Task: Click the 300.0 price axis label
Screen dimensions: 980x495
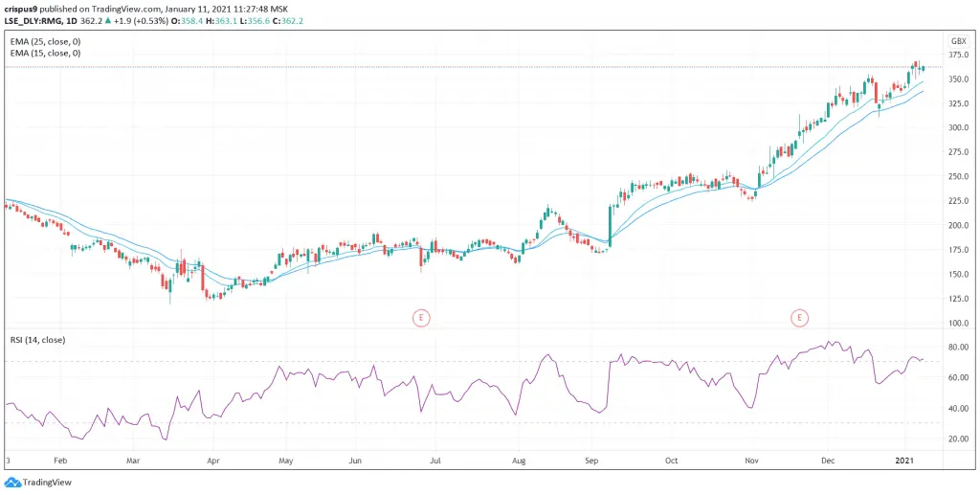Action: point(960,128)
